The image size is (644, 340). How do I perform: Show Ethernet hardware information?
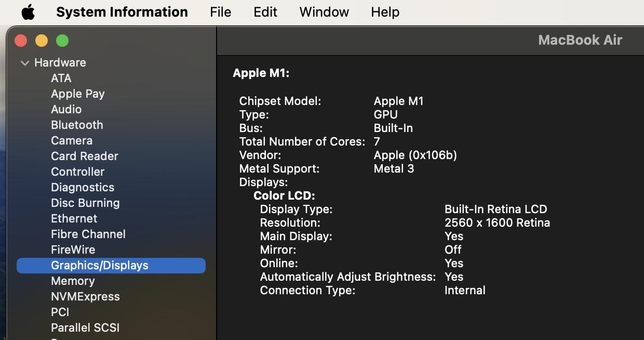74,218
